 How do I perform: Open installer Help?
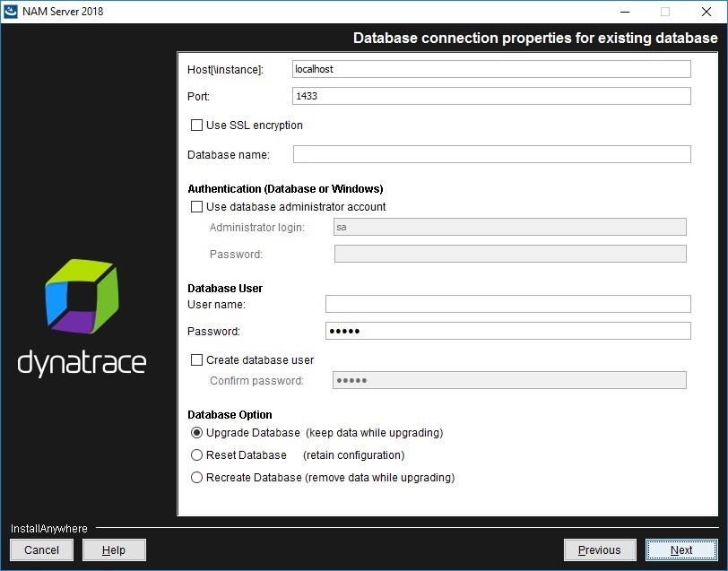click(114, 550)
